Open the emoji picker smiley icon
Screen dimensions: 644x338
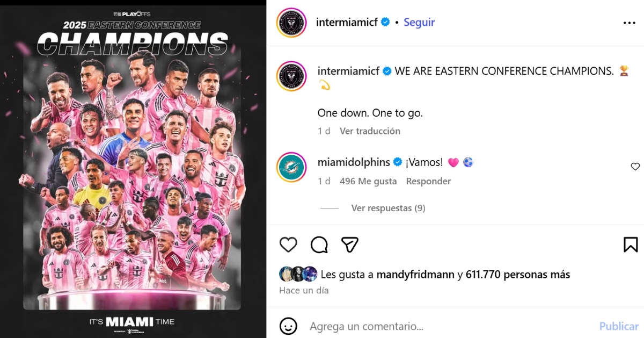[288, 326]
